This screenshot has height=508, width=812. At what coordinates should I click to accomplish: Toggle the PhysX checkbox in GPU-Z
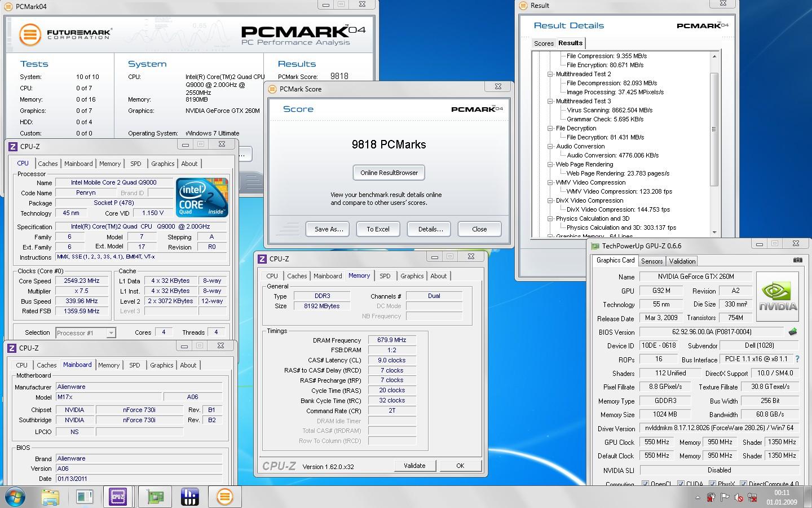712,484
